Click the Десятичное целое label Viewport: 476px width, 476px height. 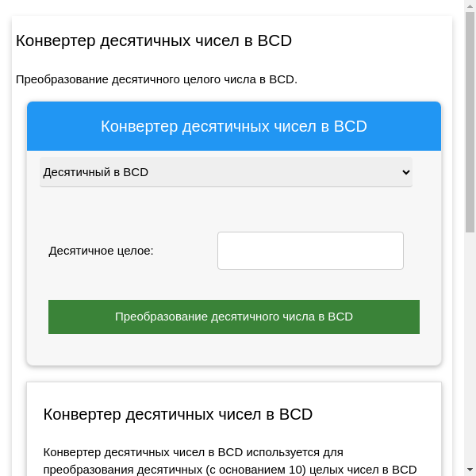coord(102,251)
